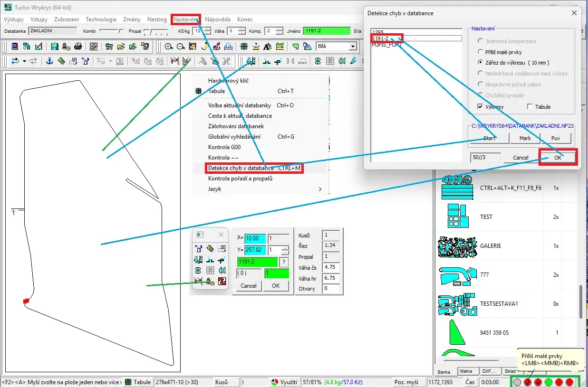Click the 'Puv' button

point(556,138)
